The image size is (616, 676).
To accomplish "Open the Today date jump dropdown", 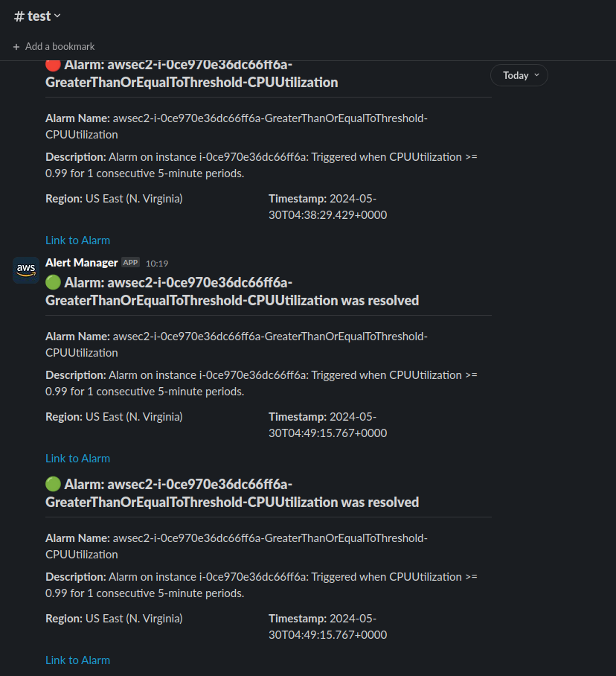I will tap(519, 75).
